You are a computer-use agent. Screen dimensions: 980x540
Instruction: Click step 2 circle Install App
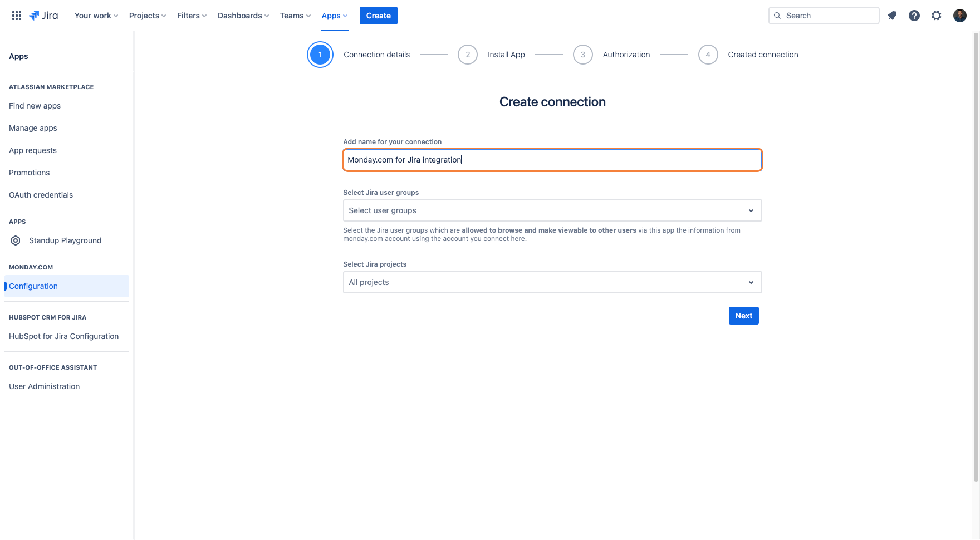tap(468, 55)
